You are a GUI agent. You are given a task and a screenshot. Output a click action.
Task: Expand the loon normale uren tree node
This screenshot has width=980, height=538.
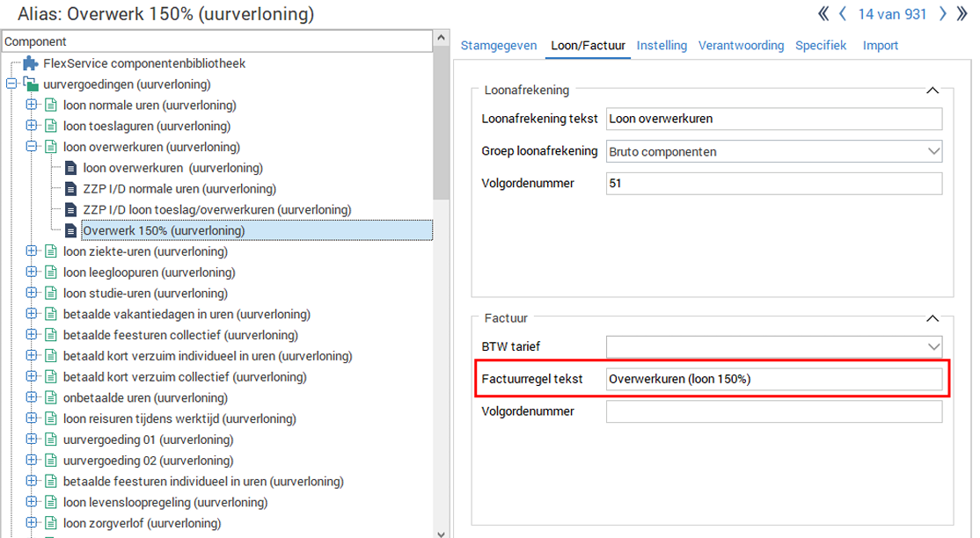(32, 105)
